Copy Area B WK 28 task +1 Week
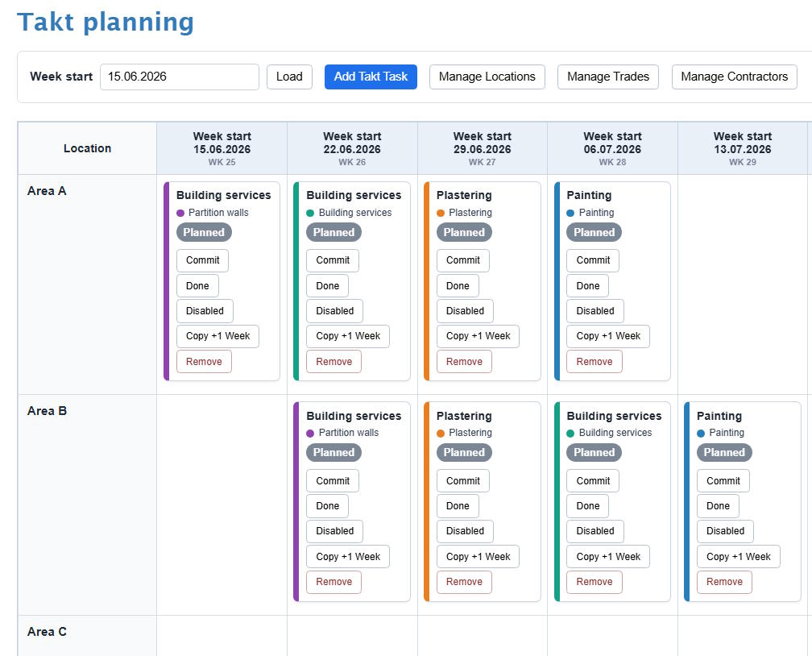812x656 pixels. point(608,557)
